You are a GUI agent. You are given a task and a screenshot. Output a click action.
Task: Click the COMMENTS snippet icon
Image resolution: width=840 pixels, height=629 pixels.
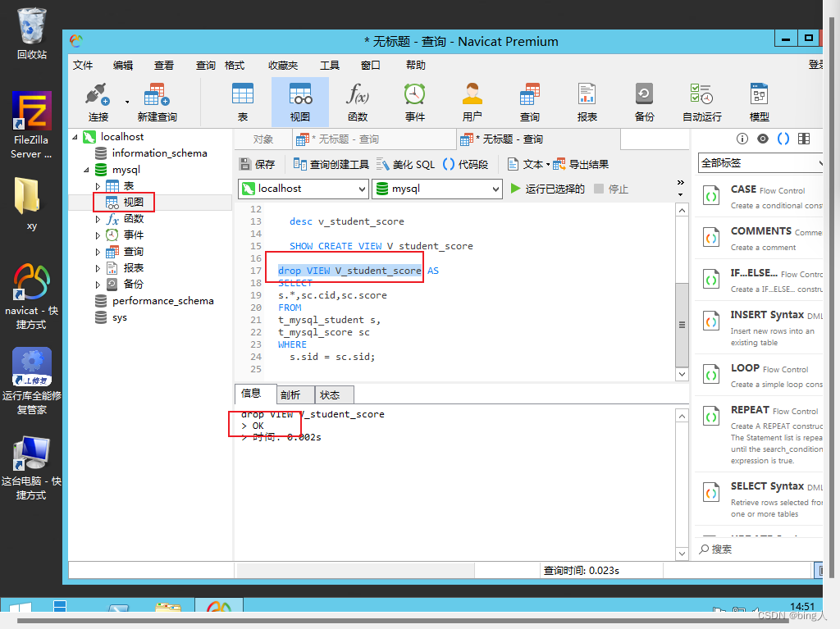(711, 238)
